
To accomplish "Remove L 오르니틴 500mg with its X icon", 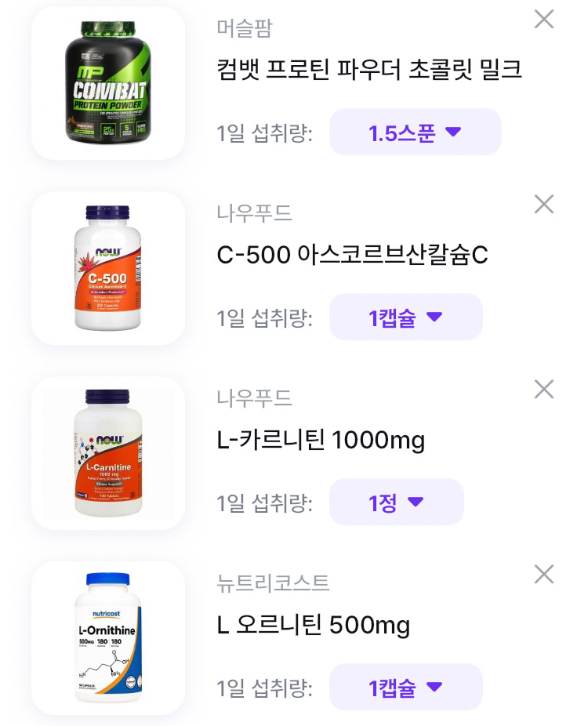I will coord(543,575).
